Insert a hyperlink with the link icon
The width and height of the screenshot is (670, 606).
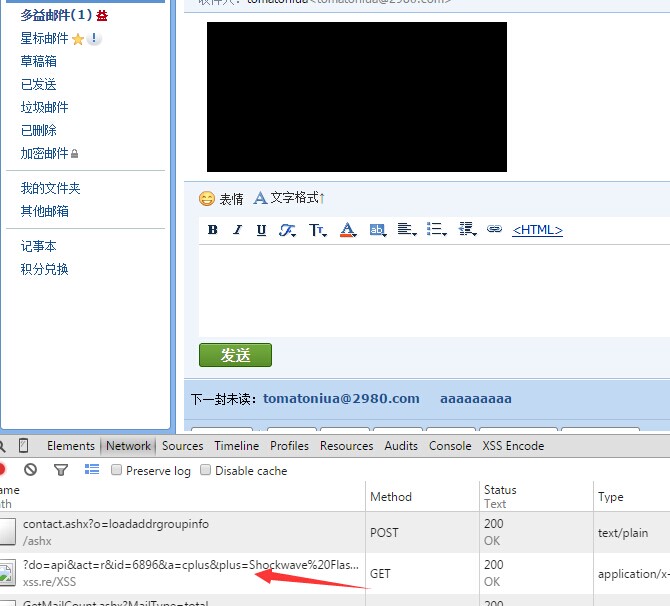pos(494,229)
